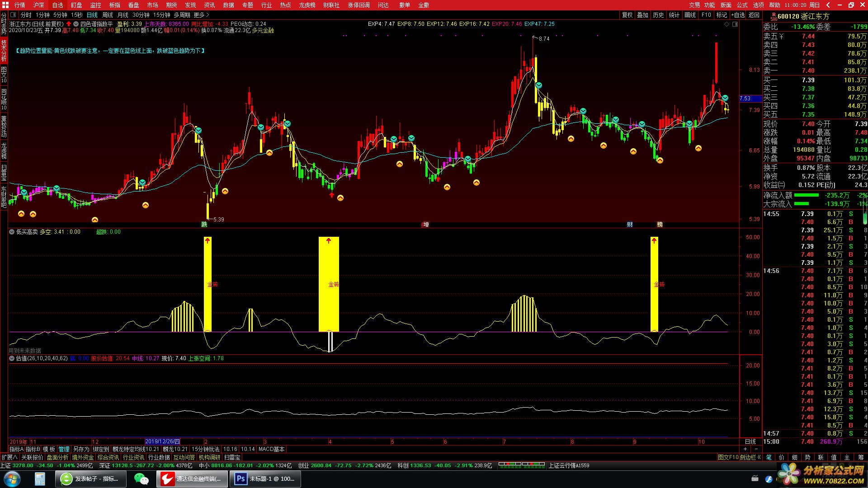Screen dimensions: 868x488
Task: Open the 盘面分析 tab
Action: pos(57,457)
